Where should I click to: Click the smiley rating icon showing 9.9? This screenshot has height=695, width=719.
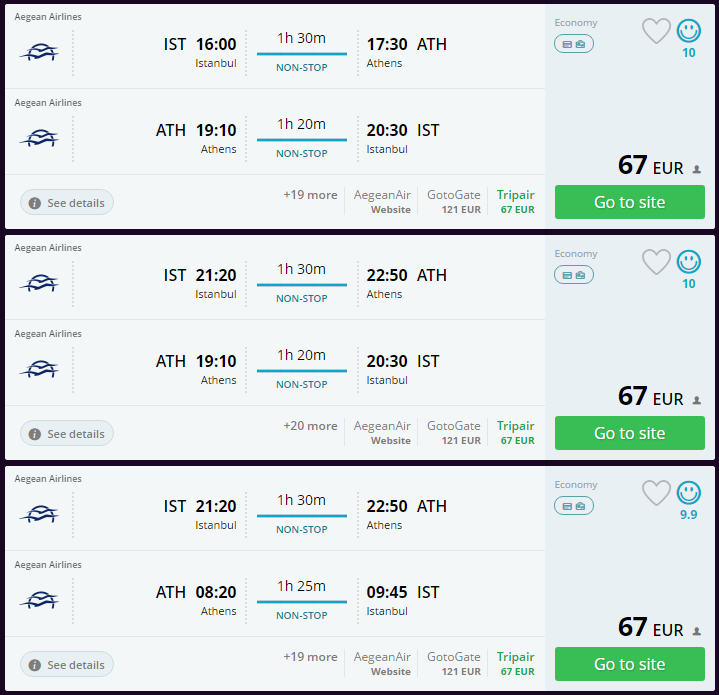pyautogui.click(x=689, y=493)
